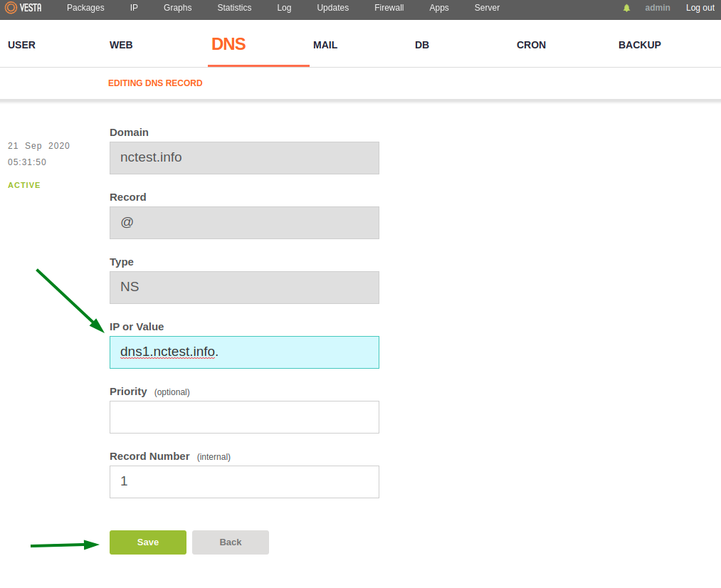Viewport: 721px width, 588px height.
Task: View the Log page
Action: pos(284,8)
